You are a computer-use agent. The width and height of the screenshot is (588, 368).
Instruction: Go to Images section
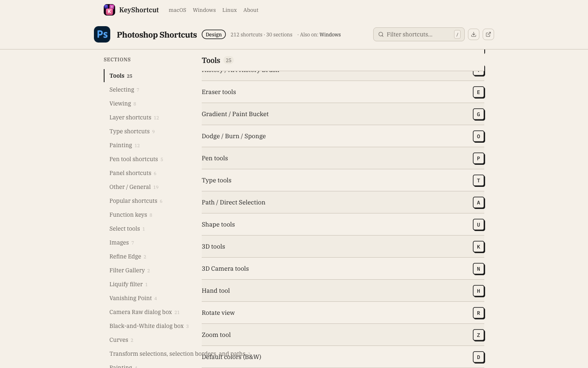click(x=122, y=242)
